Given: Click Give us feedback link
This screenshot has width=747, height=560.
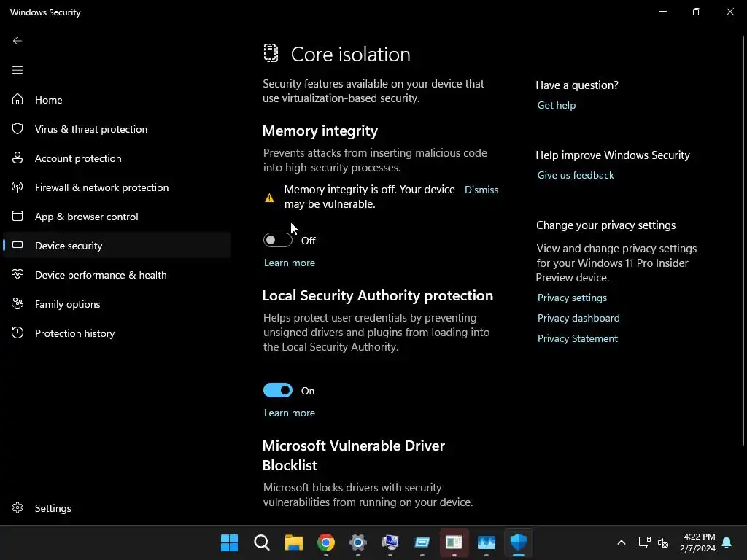Looking at the screenshot, I should 576,175.
